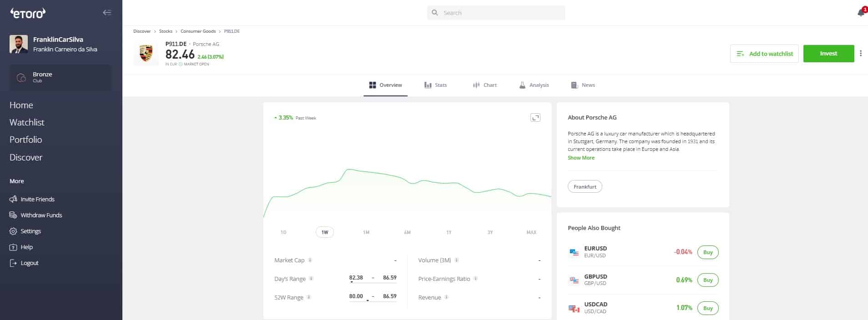Click the Frankfurt tag
The image size is (868, 320).
585,187
